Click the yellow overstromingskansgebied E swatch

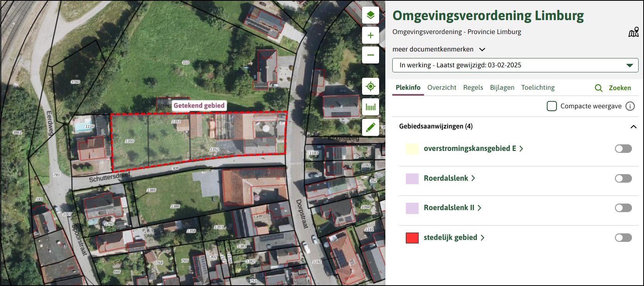(x=412, y=149)
